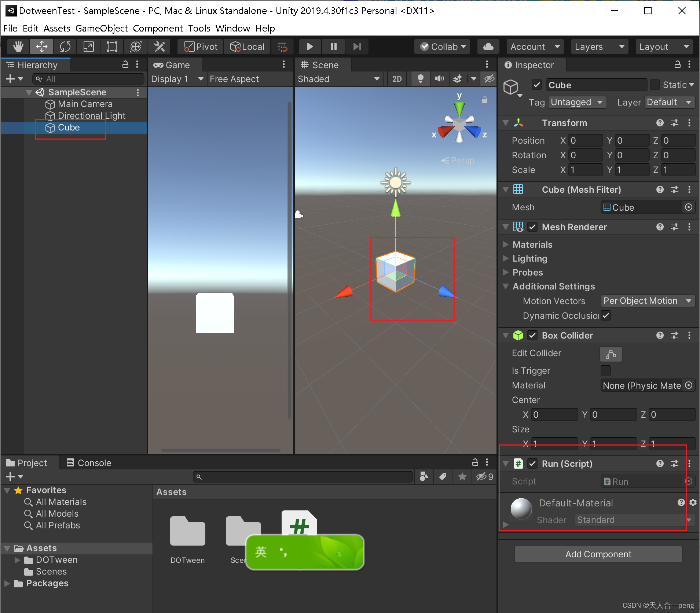Open the GameObject menu
Image resolution: width=700 pixels, height=613 pixels.
click(x=101, y=28)
